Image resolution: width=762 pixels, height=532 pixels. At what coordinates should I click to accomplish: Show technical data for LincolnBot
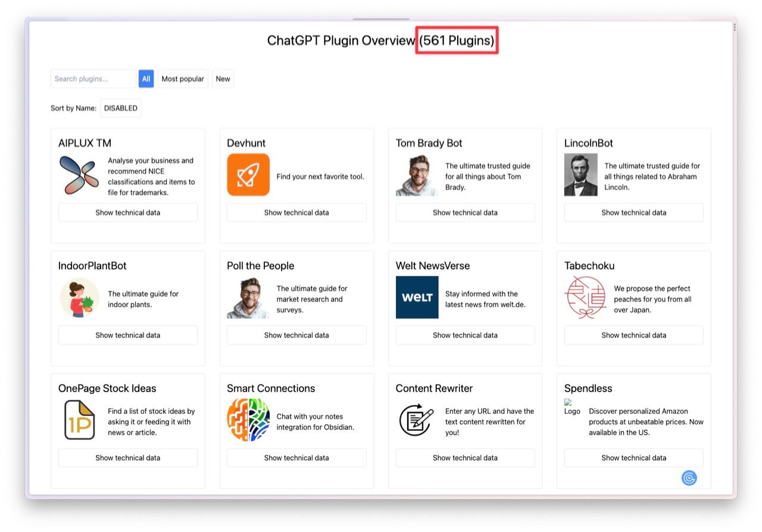634,212
